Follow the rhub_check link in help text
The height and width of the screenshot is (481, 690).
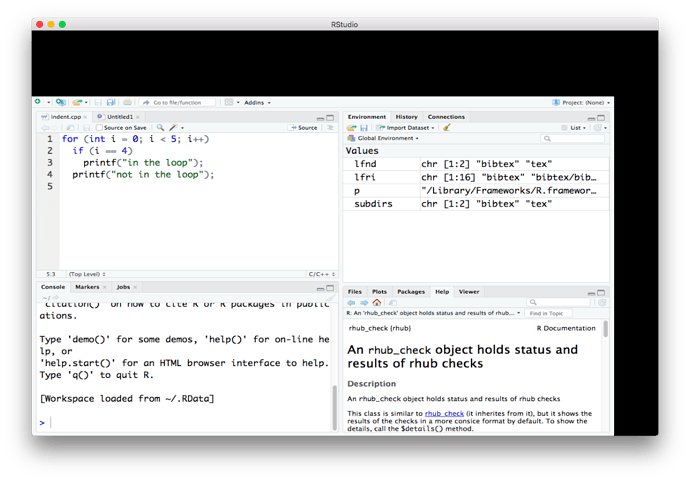coord(444,414)
